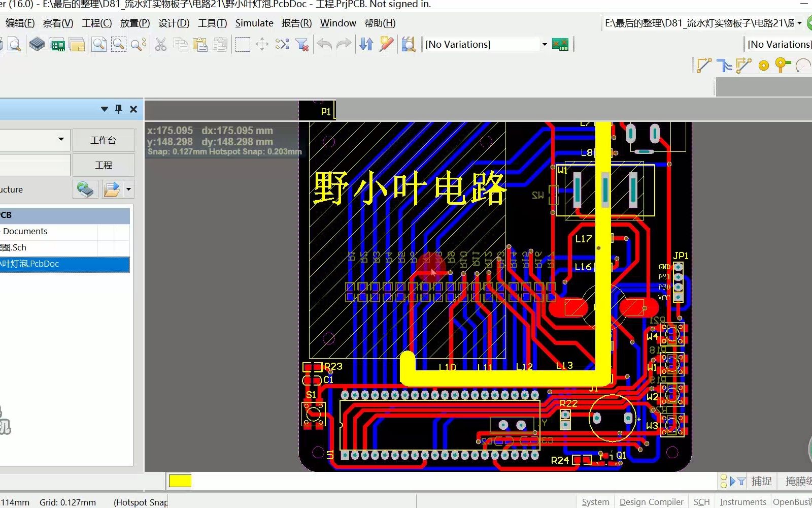
Task: Open the document folder icon in toolbar
Action: [x=77, y=45]
